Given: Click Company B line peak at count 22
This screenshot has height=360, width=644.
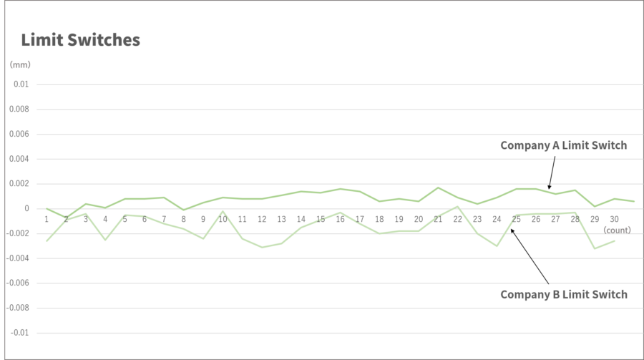Looking at the screenshot, I should (x=458, y=206).
